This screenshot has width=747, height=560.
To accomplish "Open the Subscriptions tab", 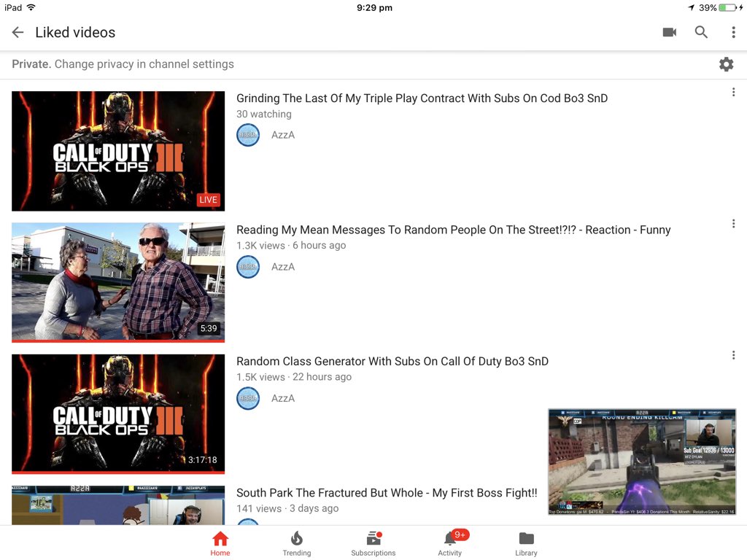I will point(373,543).
